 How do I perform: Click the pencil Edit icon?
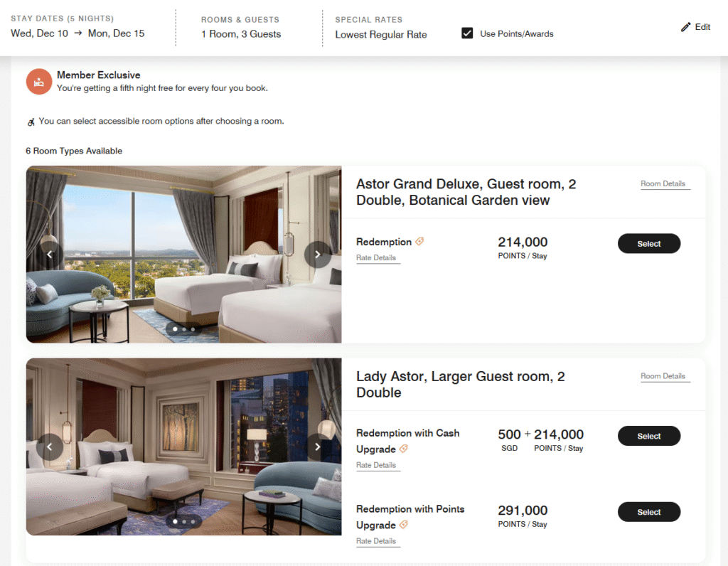(686, 27)
